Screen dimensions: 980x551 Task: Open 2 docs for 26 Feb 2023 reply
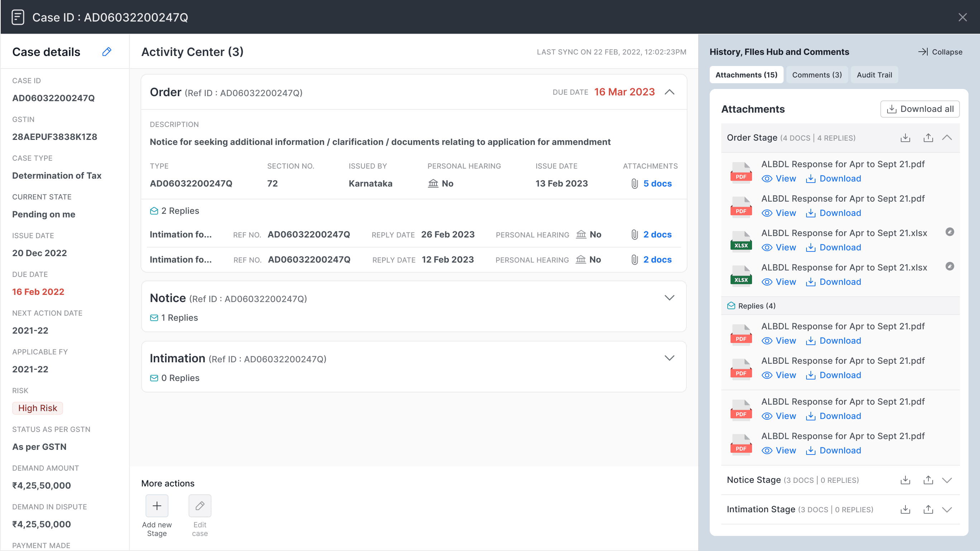pyautogui.click(x=657, y=235)
